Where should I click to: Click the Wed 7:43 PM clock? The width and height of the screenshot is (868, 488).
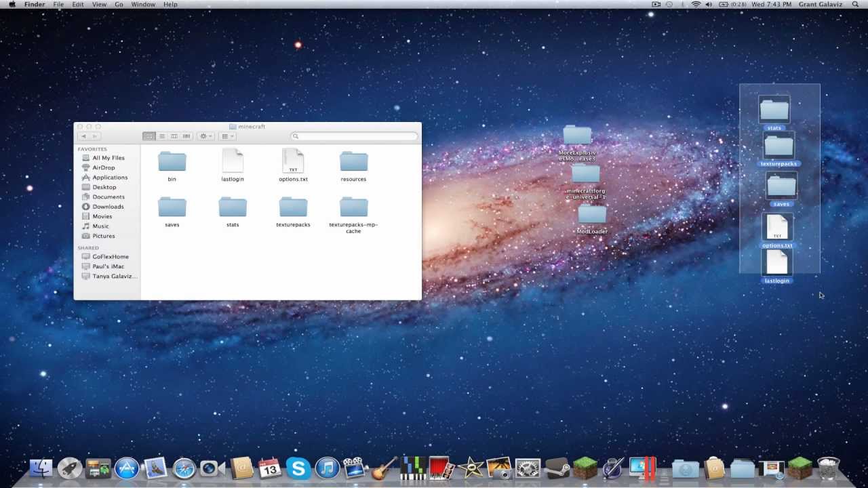click(771, 4)
